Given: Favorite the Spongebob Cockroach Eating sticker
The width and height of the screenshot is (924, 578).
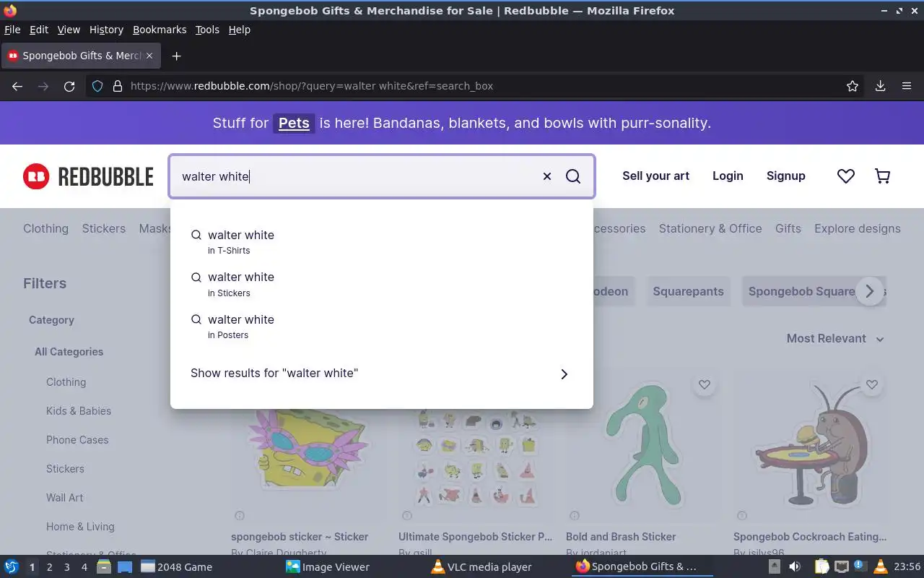Looking at the screenshot, I should 872,385.
